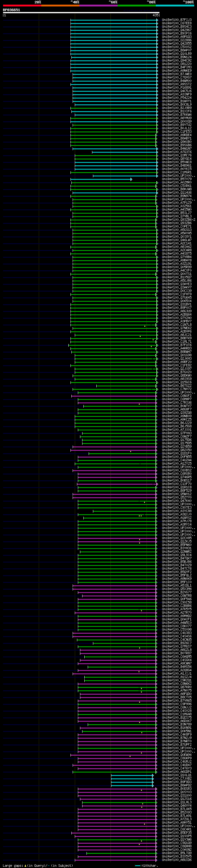Click hit label UniRef100_C1FHT9
Viewport: 197px width, 868px height.
click(x=176, y=294)
